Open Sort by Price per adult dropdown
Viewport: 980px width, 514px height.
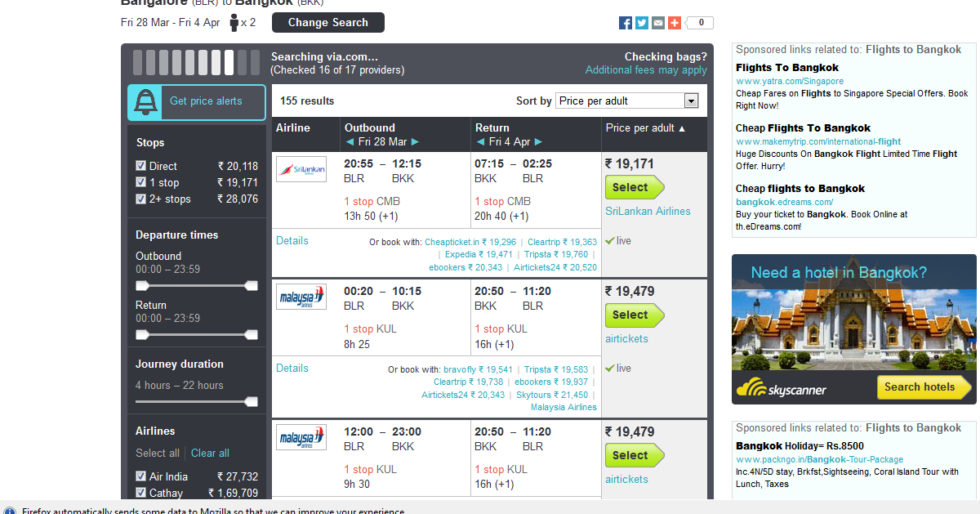click(x=627, y=101)
